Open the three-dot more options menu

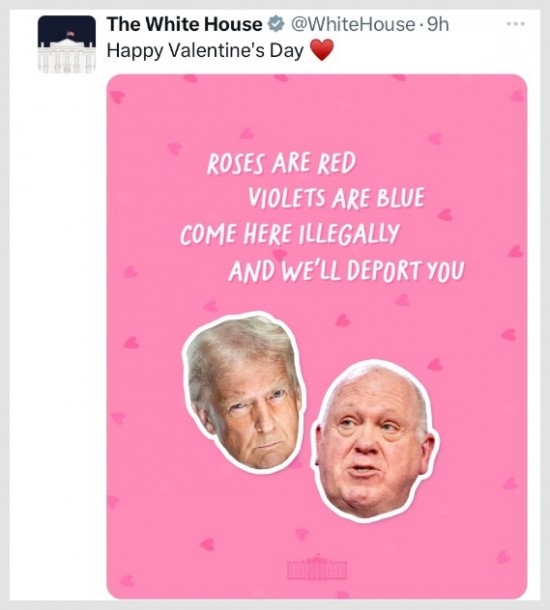[516, 24]
